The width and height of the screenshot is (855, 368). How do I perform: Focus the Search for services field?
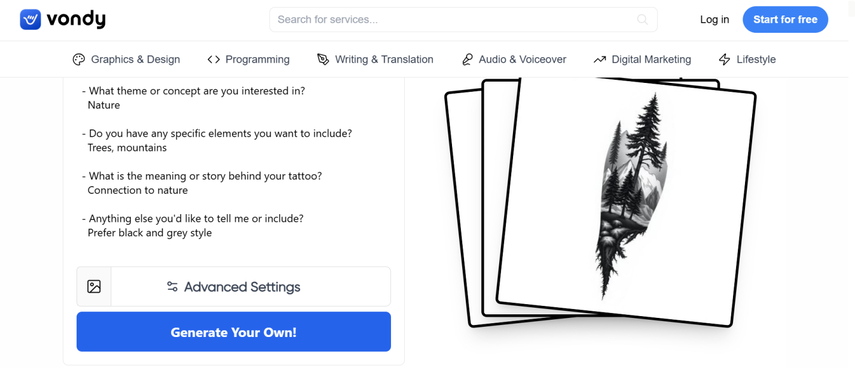463,20
